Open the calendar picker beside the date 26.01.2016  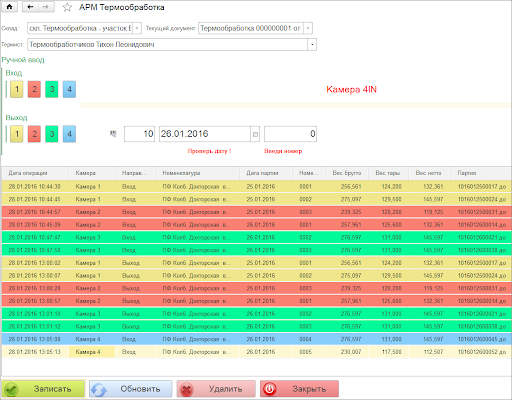click(x=255, y=134)
